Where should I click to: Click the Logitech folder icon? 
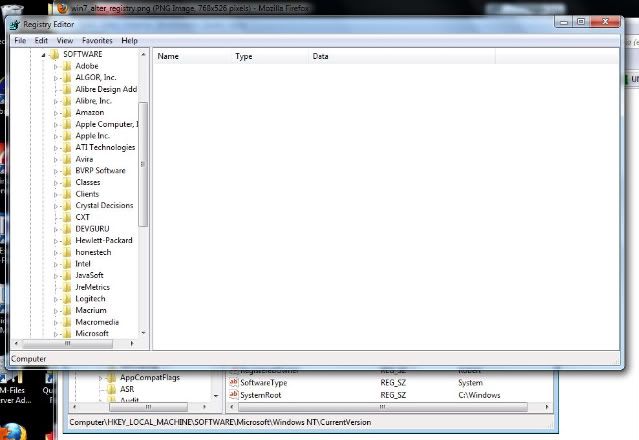pyautogui.click(x=67, y=299)
